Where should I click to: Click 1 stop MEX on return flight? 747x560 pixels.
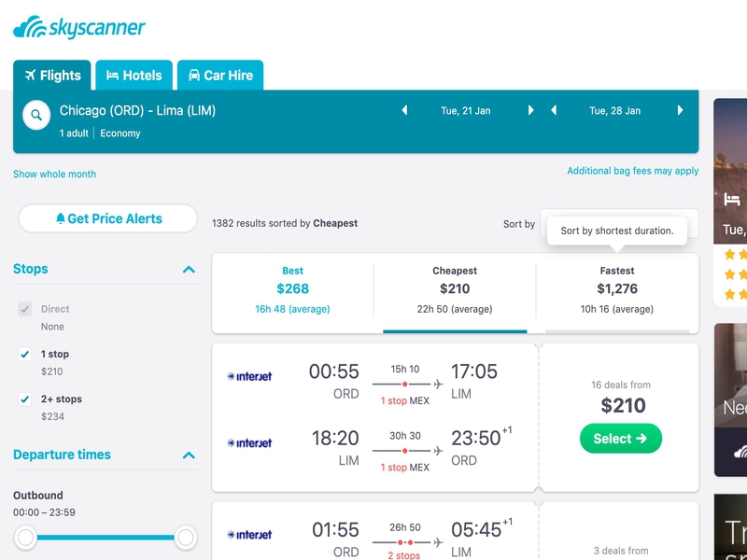[x=404, y=468]
